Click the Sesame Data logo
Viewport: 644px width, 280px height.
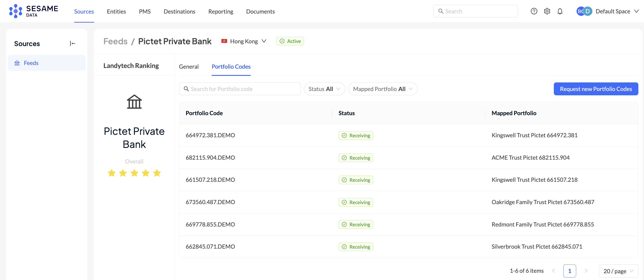tap(34, 11)
